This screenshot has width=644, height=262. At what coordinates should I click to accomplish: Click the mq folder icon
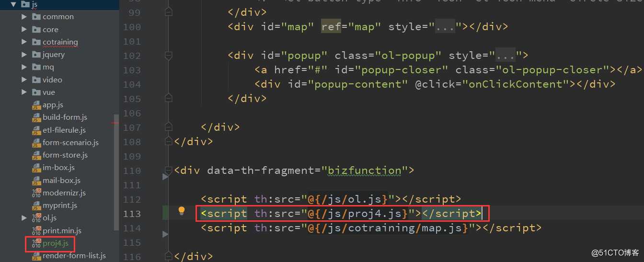pyautogui.click(x=36, y=67)
